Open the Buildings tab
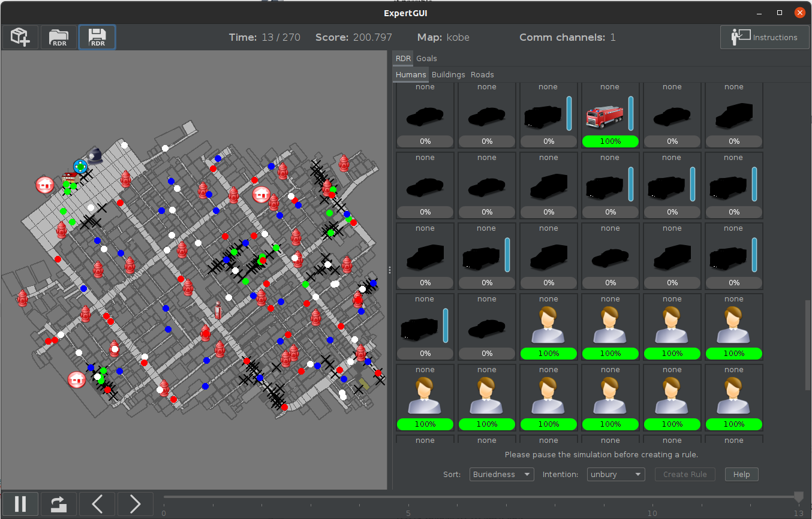 click(x=449, y=74)
